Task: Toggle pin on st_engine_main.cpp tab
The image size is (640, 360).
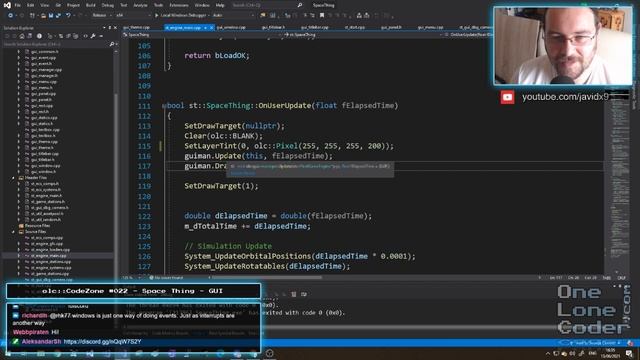Action: [x=205, y=27]
